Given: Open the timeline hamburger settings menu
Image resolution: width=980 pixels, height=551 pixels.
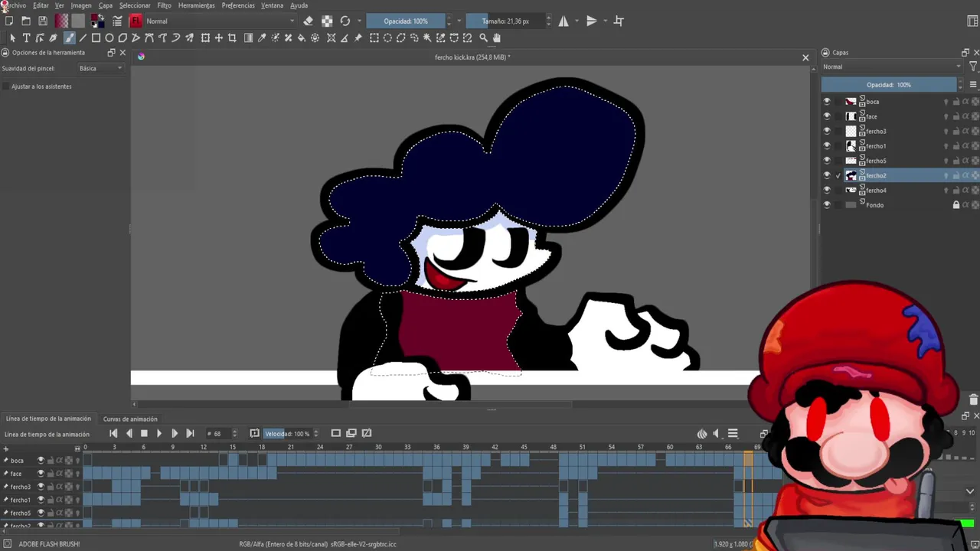Looking at the screenshot, I should point(733,434).
